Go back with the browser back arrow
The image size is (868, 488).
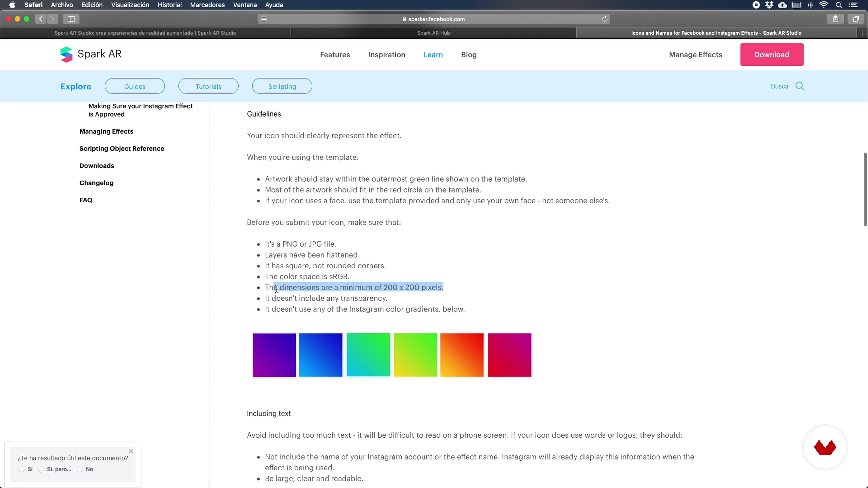tap(41, 19)
